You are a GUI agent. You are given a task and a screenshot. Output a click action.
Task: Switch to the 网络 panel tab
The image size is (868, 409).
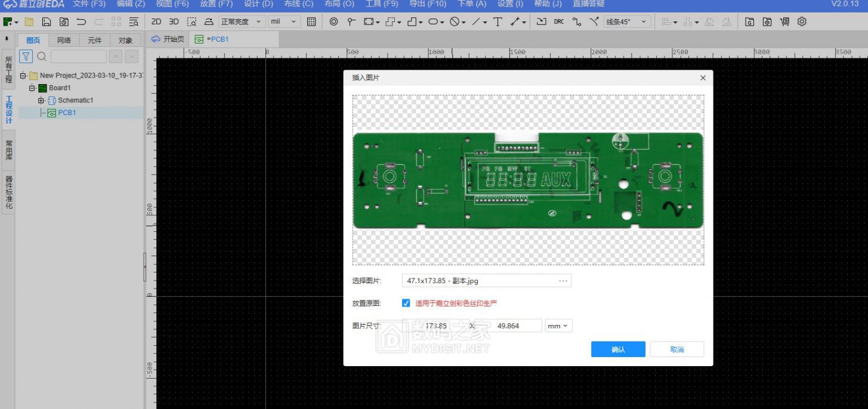click(x=64, y=41)
